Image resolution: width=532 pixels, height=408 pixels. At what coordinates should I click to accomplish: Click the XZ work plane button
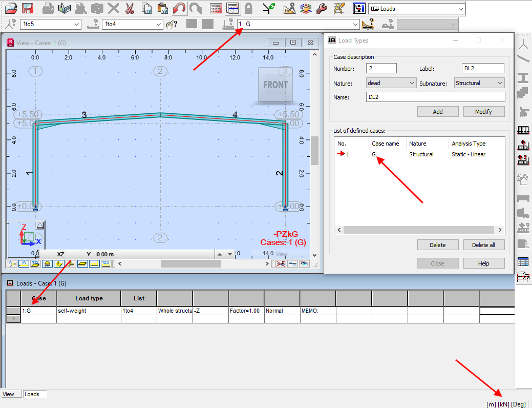pos(61,254)
